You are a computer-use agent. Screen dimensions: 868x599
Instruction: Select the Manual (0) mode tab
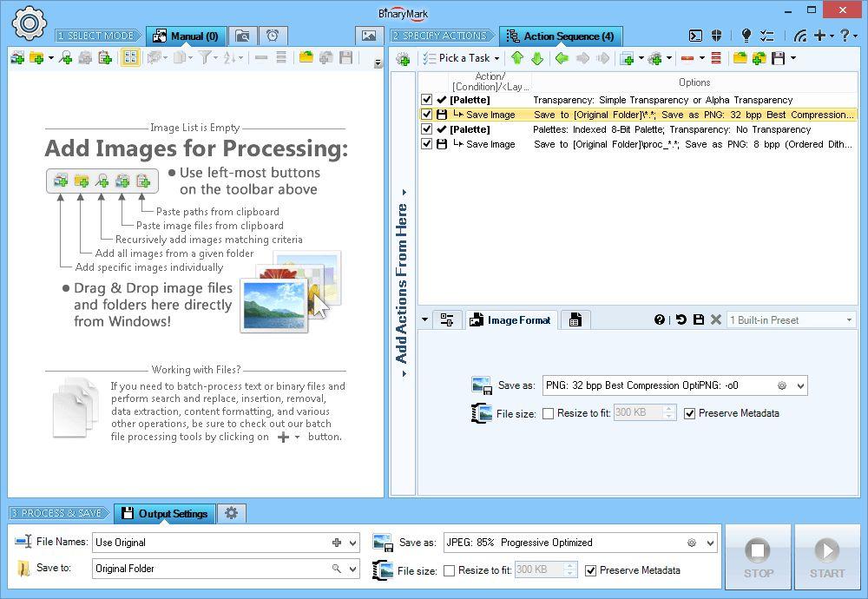tap(187, 36)
